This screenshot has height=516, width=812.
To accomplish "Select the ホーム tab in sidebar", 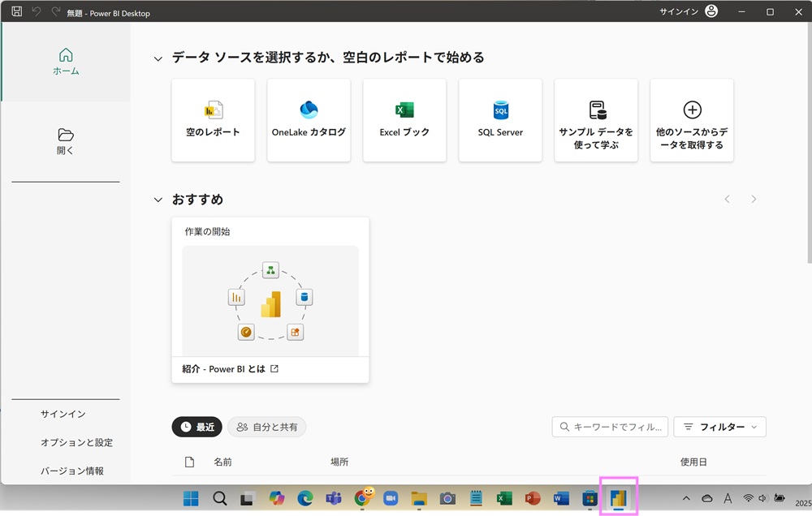I will coord(66,62).
